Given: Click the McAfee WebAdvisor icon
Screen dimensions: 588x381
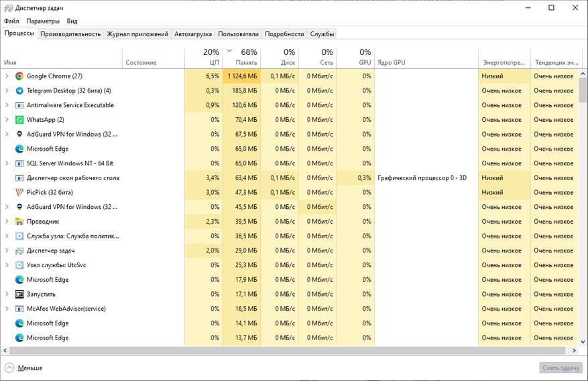Looking at the screenshot, I should [x=19, y=309].
